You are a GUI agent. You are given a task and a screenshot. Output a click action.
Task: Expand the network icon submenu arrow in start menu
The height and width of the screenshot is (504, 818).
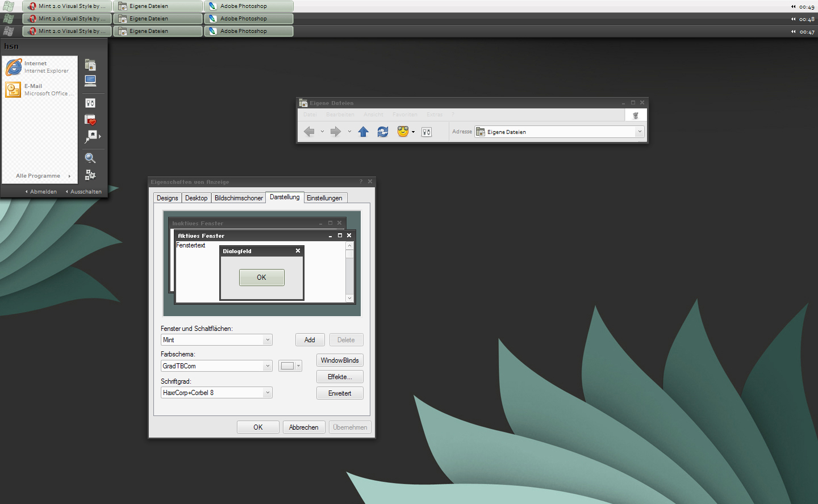coord(100,136)
